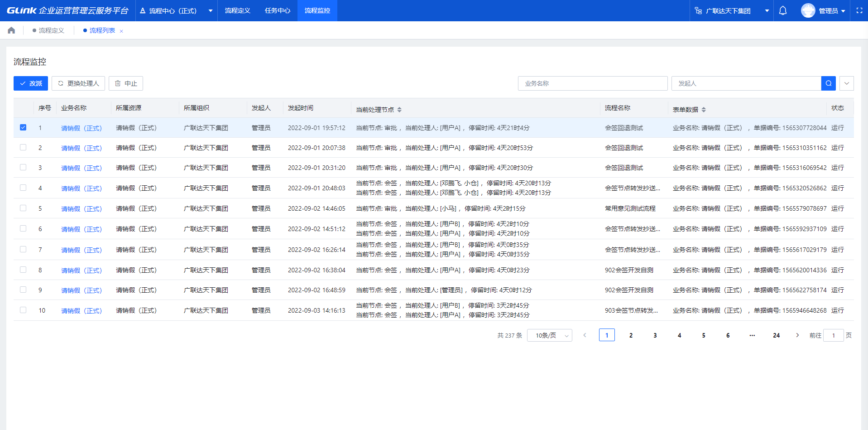The image size is (868, 430).
Task: Select 流程监控 top menu
Action: tap(317, 10)
